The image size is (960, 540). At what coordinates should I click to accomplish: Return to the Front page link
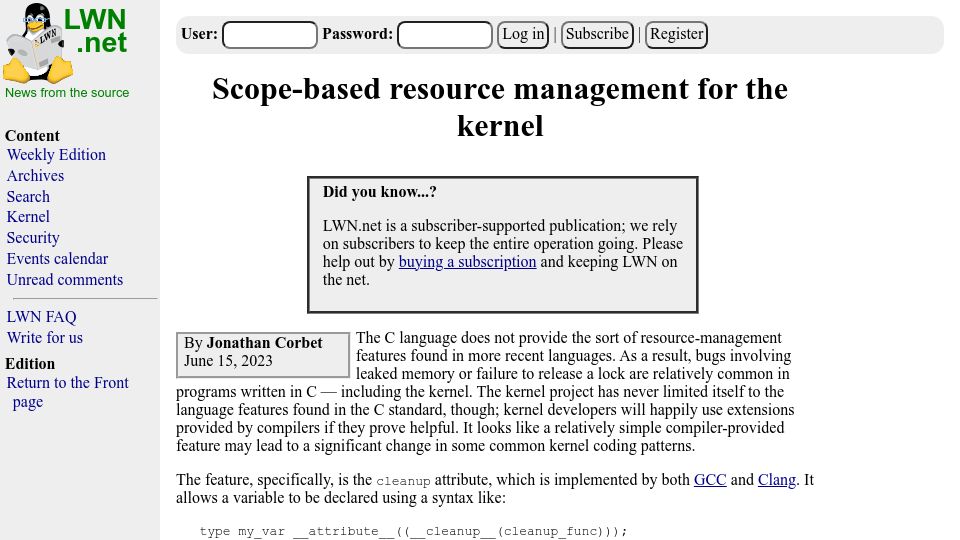(x=67, y=392)
